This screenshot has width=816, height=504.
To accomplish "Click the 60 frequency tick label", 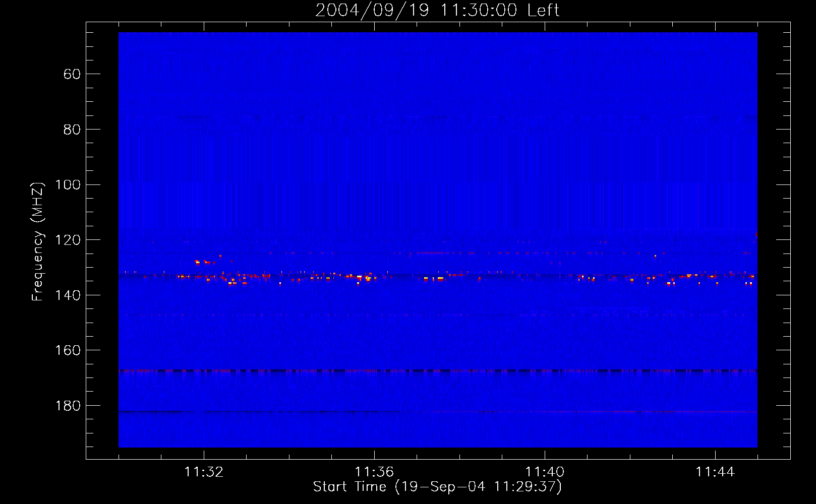I will (x=72, y=74).
